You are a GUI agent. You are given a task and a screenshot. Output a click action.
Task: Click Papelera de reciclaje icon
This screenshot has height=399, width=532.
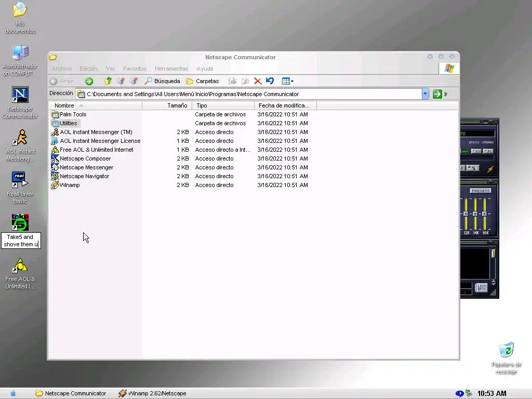506,358
